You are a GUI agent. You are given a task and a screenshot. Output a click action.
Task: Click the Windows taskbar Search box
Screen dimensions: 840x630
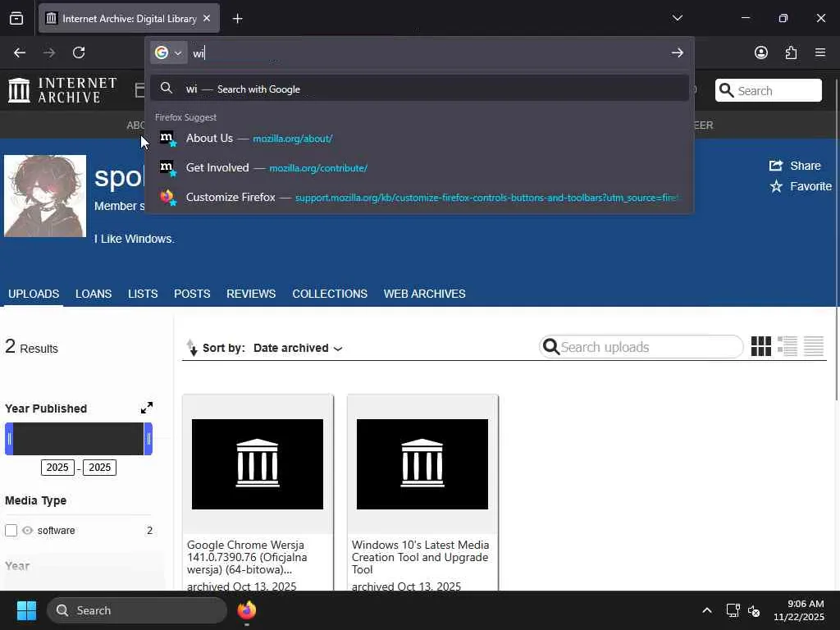137,610
